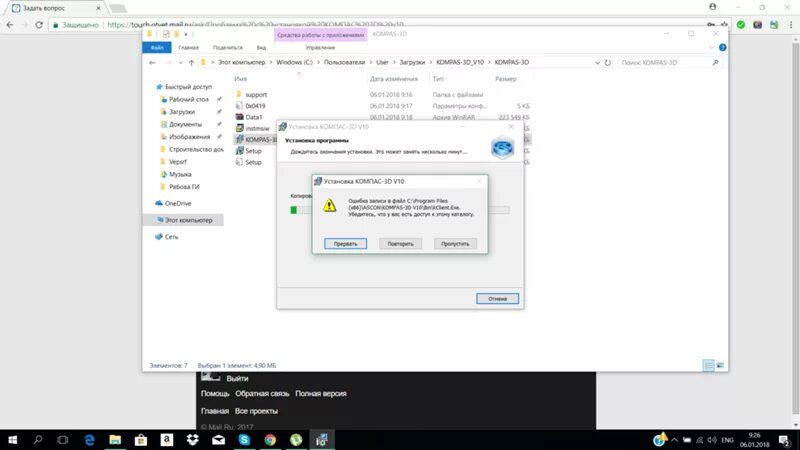Launch Microsoft Edge from taskbar
This screenshot has height=450, width=800.
(89, 440)
